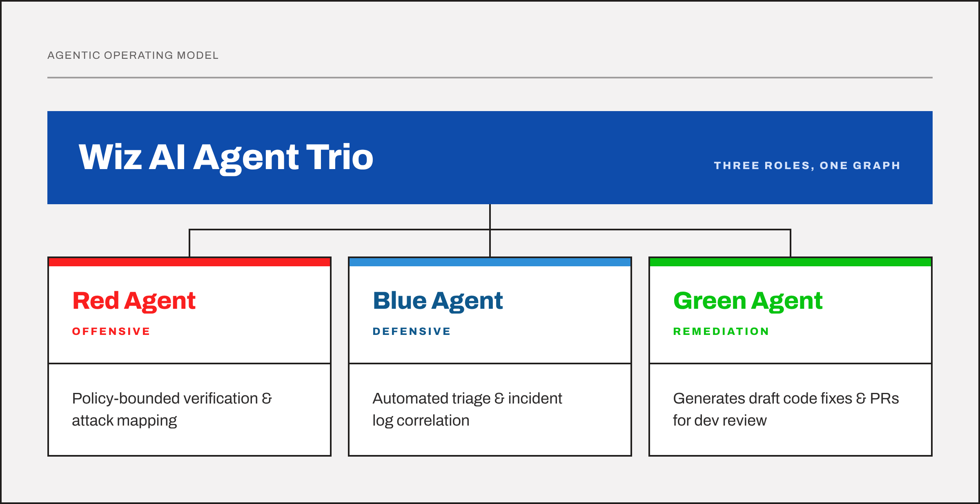Click the Agentic Operating Model header label

133,55
